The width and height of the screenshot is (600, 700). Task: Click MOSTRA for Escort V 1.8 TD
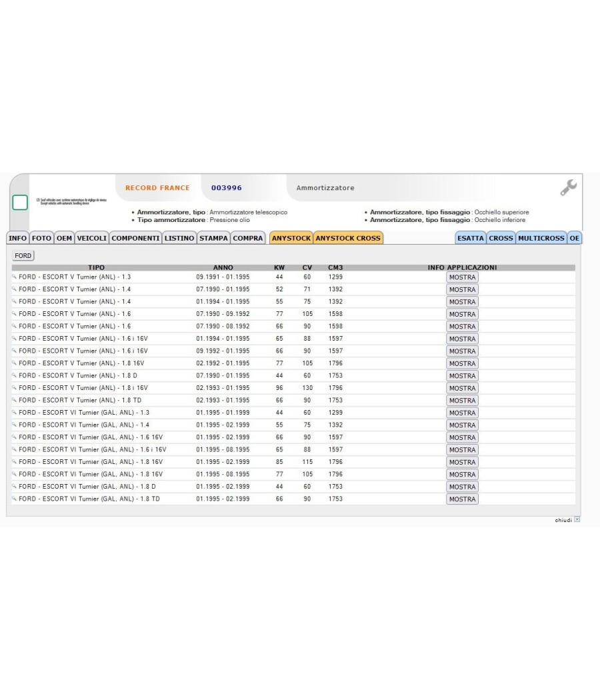click(462, 401)
